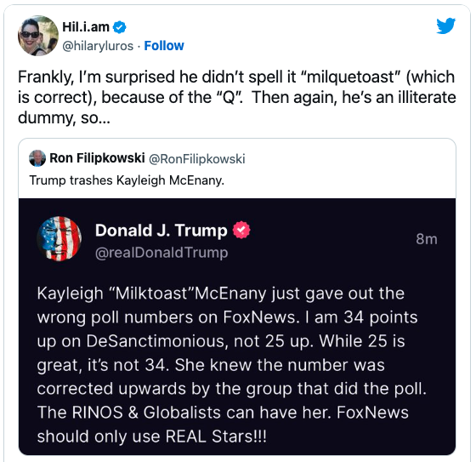Open Twitter via the blue bird logo
The height and width of the screenshot is (462, 476).
point(445,26)
